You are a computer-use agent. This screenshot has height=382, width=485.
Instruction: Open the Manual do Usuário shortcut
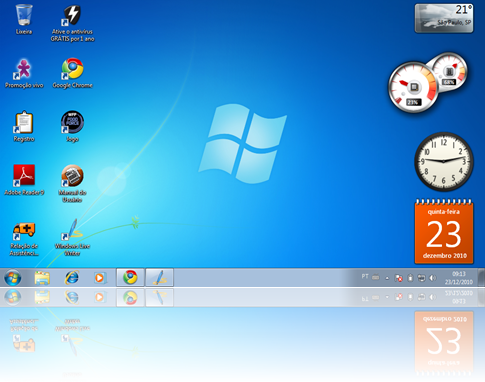pos(72,184)
